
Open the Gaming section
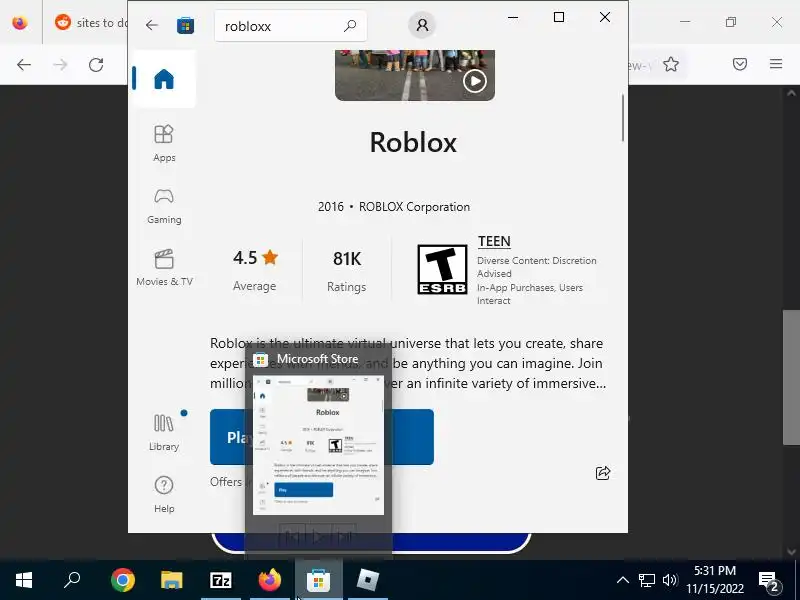(164, 206)
